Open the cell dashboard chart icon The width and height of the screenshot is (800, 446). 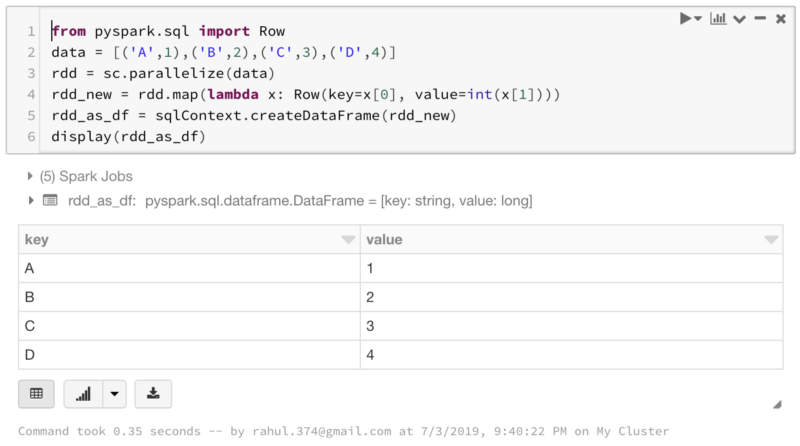[x=718, y=19]
